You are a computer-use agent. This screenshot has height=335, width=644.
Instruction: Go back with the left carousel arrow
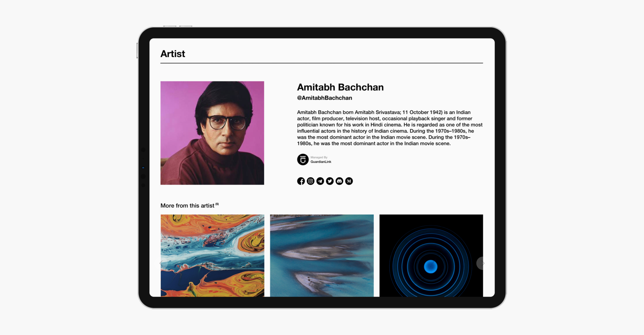tap(161, 263)
